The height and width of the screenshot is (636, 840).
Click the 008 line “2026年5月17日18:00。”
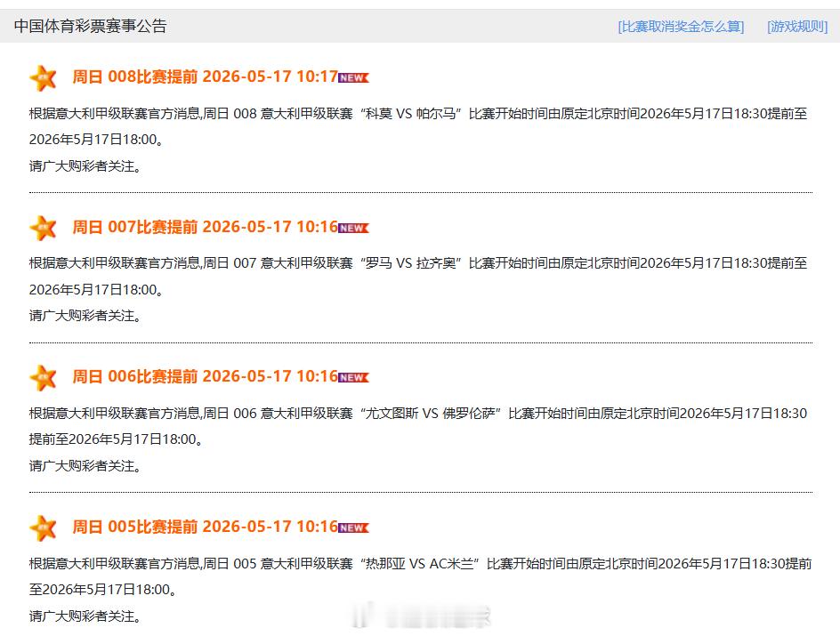(96, 140)
